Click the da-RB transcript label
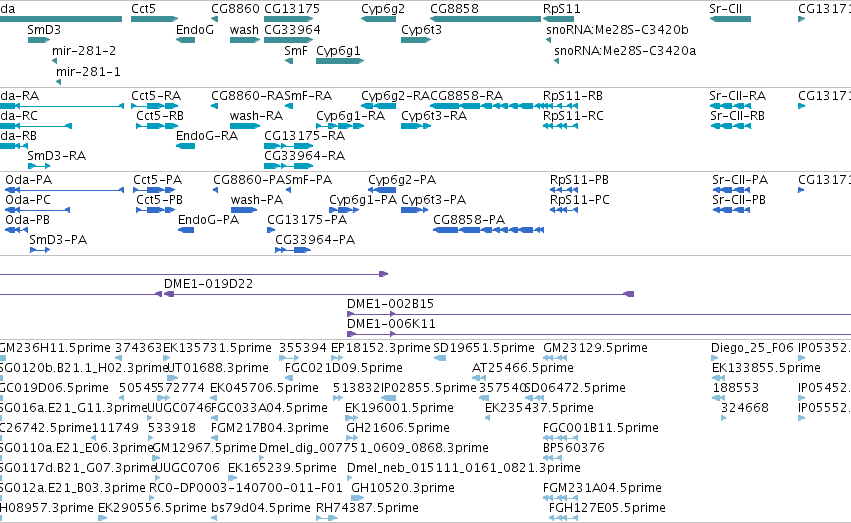851x523 pixels. 18,136
